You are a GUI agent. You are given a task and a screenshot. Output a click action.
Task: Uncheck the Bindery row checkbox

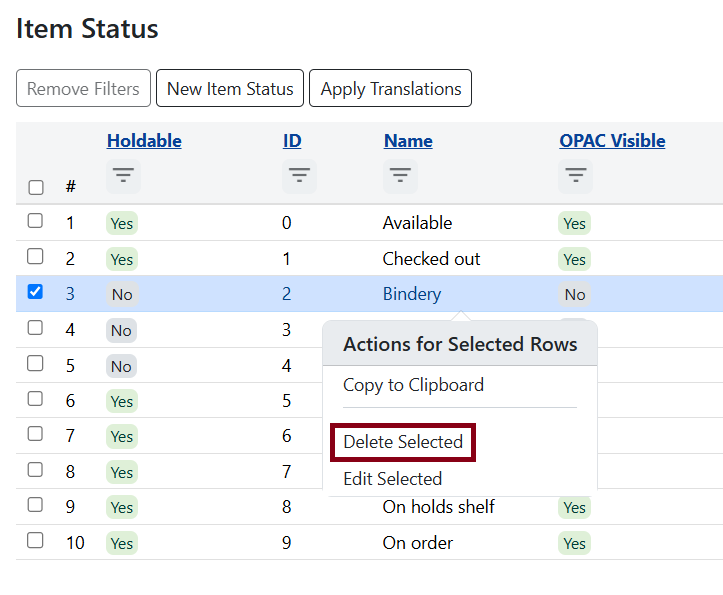point(35,292)
